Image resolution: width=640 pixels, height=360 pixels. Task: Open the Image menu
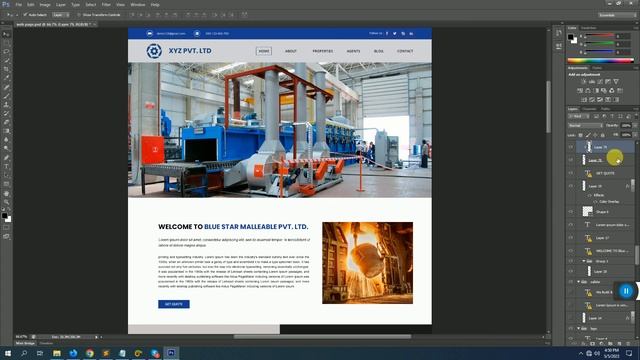coord(45,4)
